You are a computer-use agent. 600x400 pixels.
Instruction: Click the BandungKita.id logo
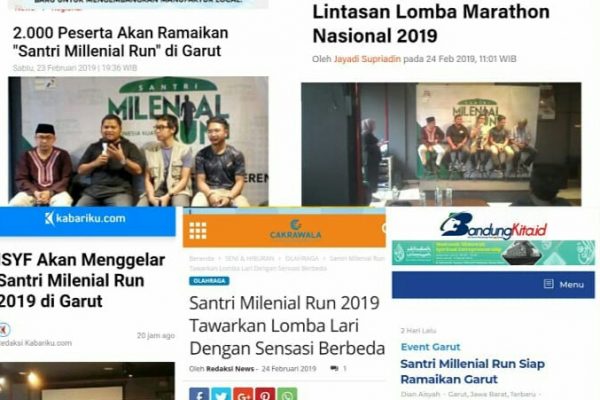tap(493, 227)
